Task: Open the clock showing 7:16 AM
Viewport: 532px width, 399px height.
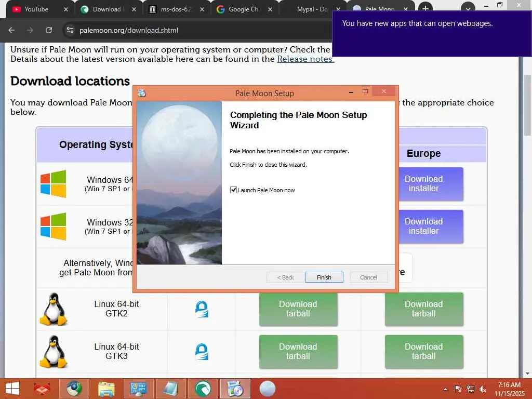Action: pos(509,389)
